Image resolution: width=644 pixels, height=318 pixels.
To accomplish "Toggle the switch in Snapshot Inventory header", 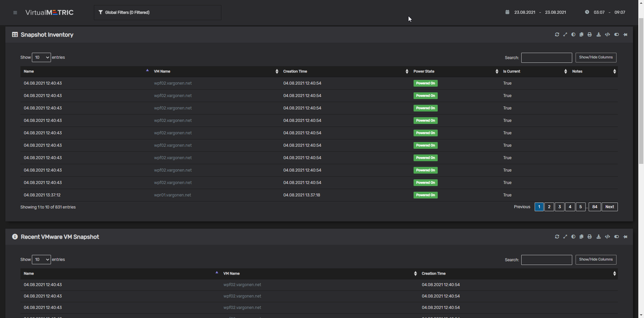I will (617, 34).
